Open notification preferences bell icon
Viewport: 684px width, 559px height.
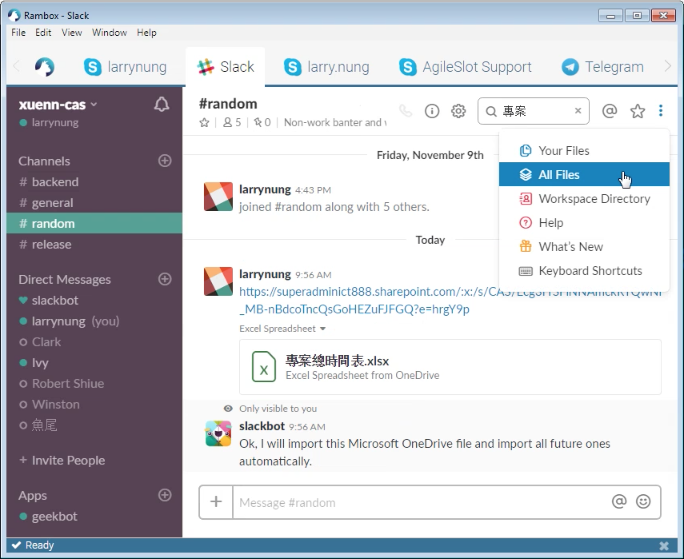(x=161, y=104)
